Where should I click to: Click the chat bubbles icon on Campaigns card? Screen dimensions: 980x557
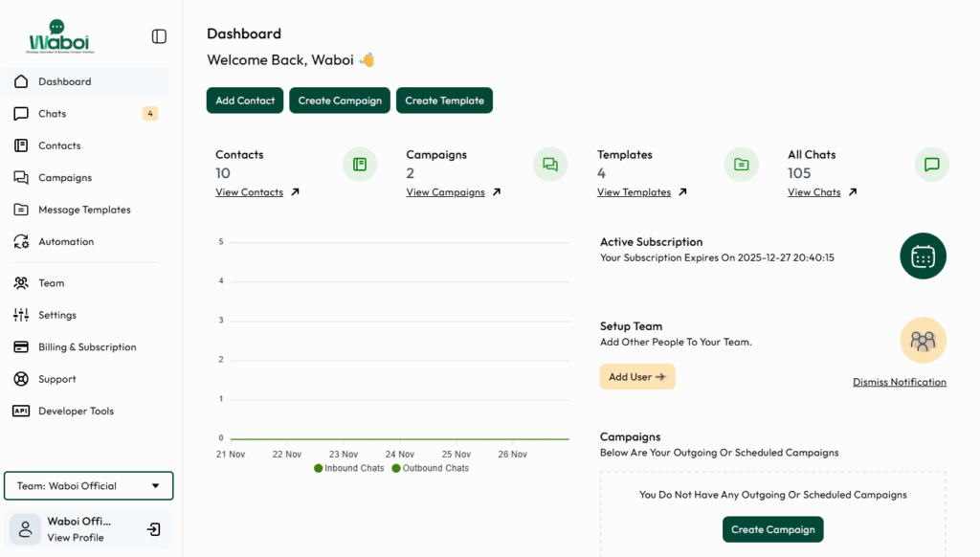[550, 164]
